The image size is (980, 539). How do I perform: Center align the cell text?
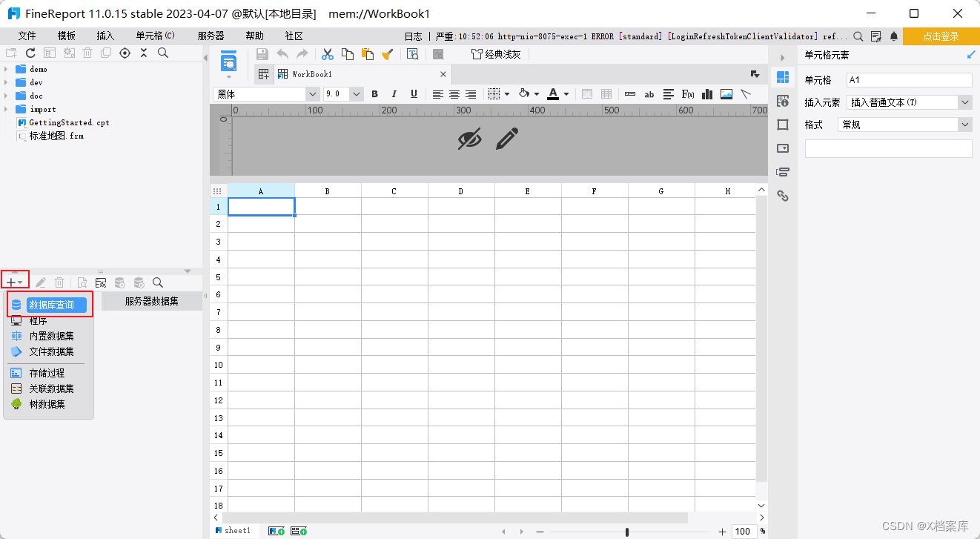click(x=454, y=94)
